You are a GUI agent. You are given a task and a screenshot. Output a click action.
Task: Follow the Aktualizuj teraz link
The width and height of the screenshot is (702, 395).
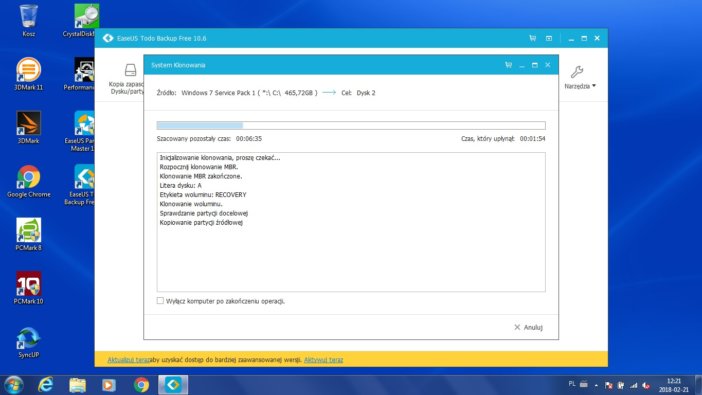tap(128, 360)
